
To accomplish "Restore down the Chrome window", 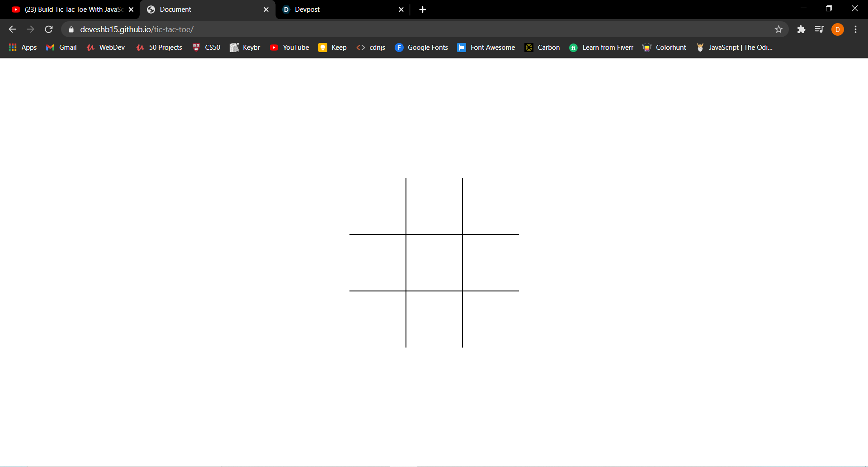I will click(829, 9).
